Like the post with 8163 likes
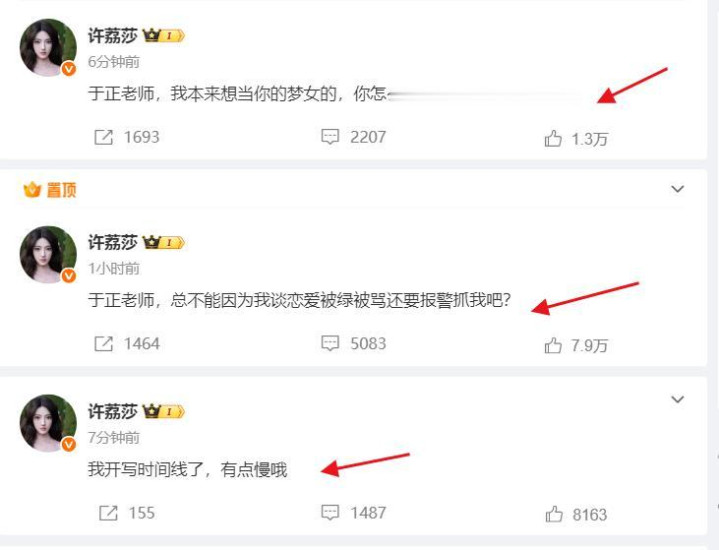This screenshot has height=550, width=719. [x=554, y=514]
